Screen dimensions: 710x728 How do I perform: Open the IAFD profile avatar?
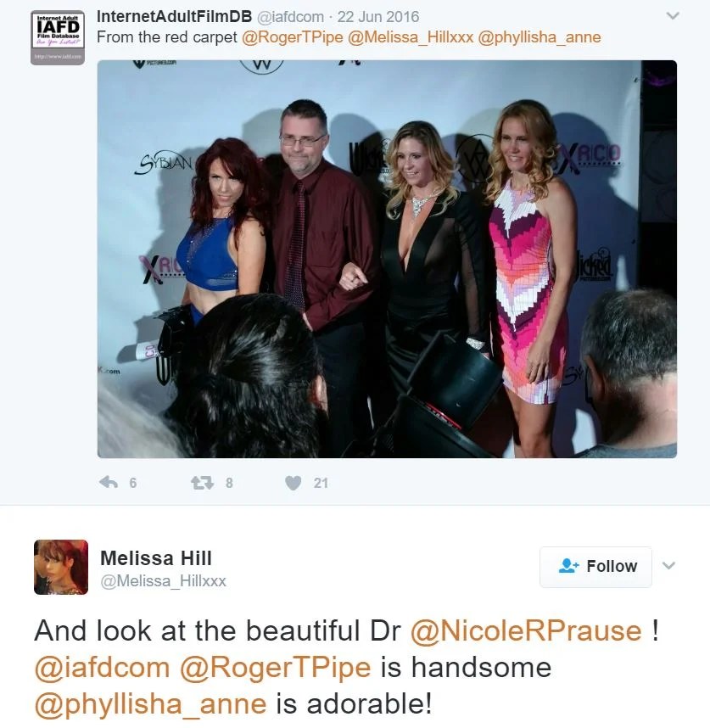(x=58, y=37)
